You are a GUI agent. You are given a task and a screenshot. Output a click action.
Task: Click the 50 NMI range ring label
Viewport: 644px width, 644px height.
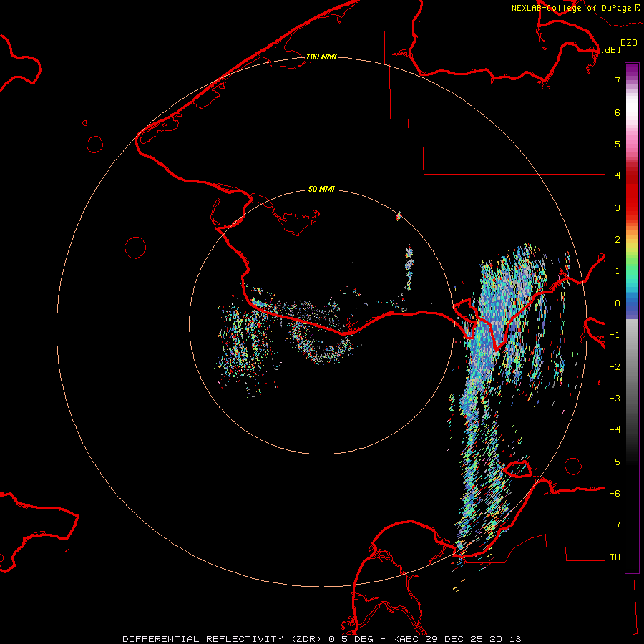click(321, 189)
